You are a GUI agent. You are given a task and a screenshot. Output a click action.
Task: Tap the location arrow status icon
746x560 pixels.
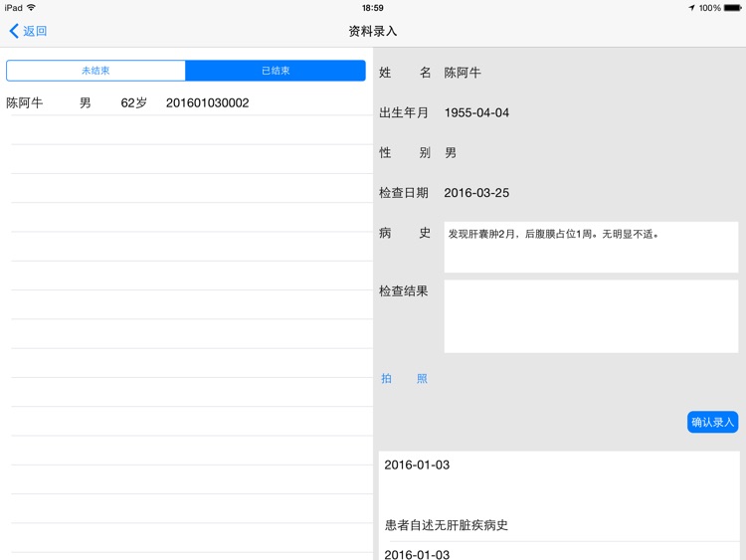pos(691,8)
